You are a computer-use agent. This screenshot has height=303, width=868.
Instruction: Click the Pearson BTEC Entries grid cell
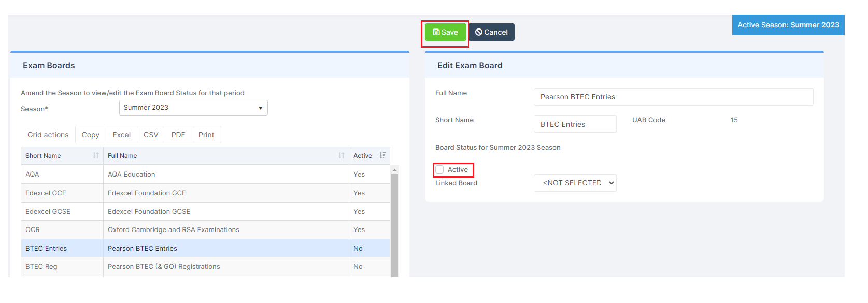226,248
